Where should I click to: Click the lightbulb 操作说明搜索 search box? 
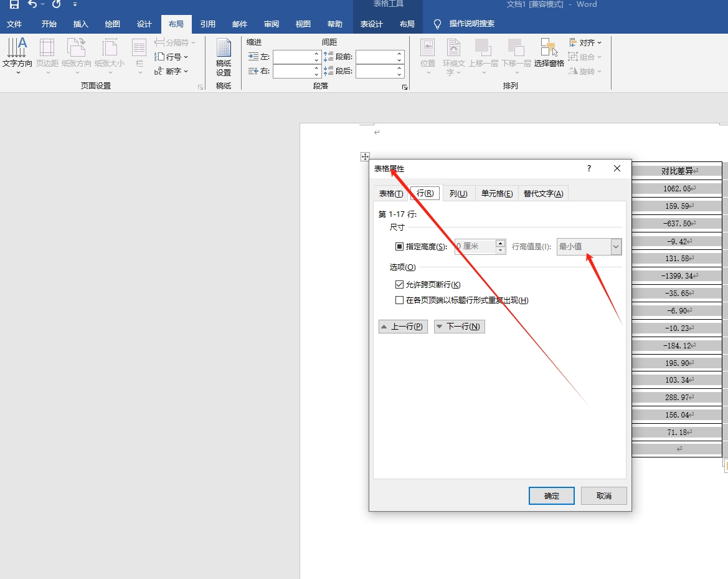[x=465, y=24]
